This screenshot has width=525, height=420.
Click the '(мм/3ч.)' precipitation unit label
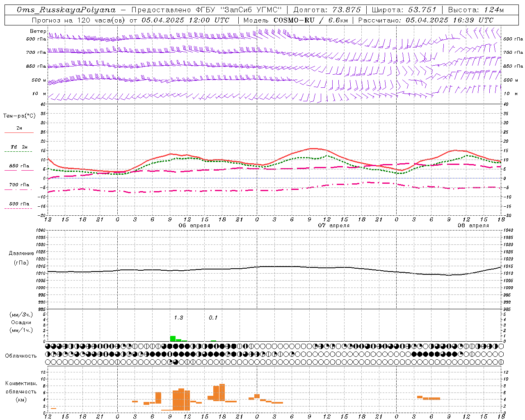coord(21,315)
